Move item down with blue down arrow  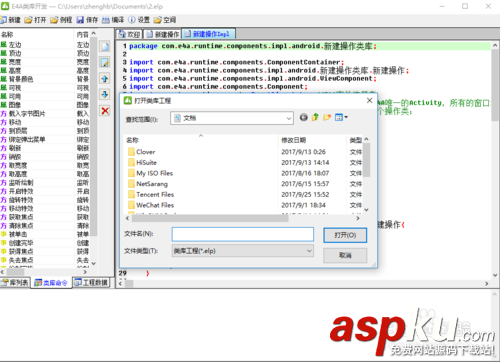click(x=105, y=95)
